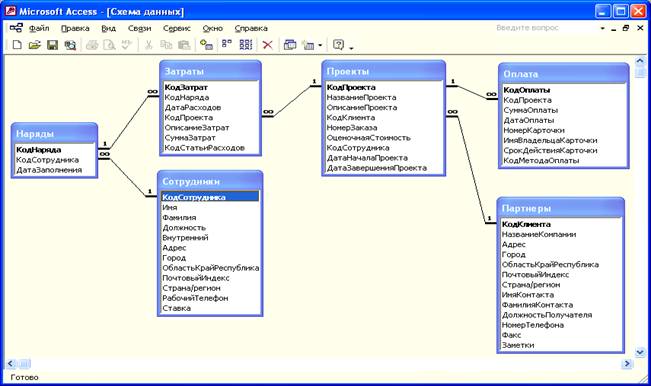Click the Show Table toolbar icon
The width and height of the screenshot is (651, 386).
click(x=206, y=45)
